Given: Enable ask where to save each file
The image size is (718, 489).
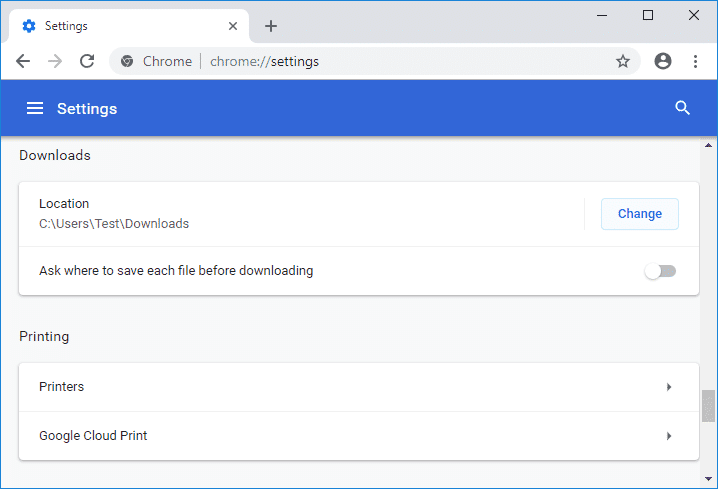Looking at the screenshot, I should pos(660,271).
